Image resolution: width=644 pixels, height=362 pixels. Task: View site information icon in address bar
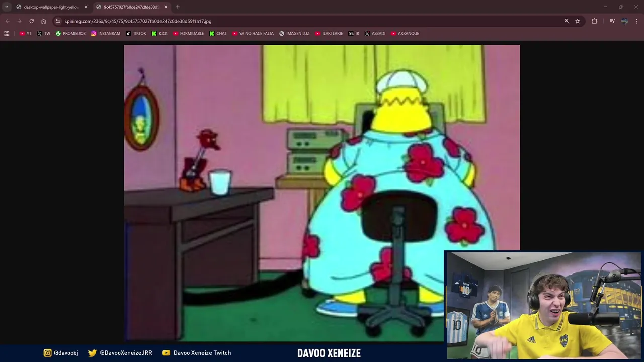click(58, 21)
